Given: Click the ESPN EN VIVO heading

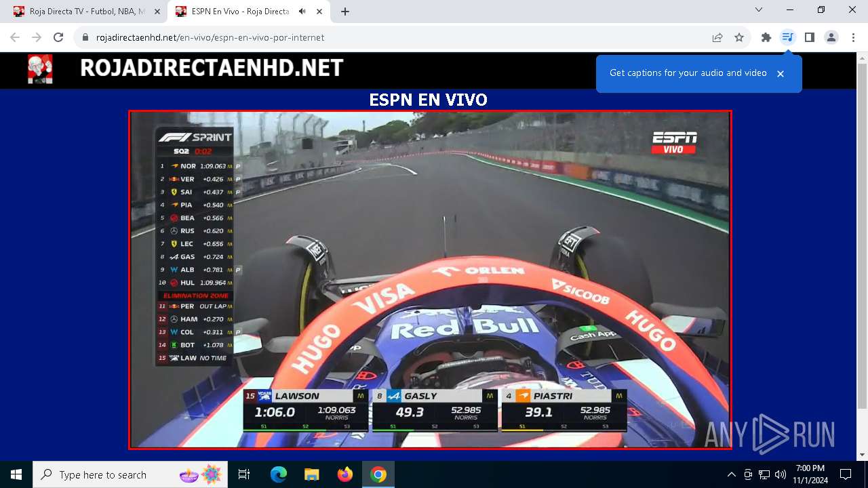Looking at the screenshot, I should 428,100.
